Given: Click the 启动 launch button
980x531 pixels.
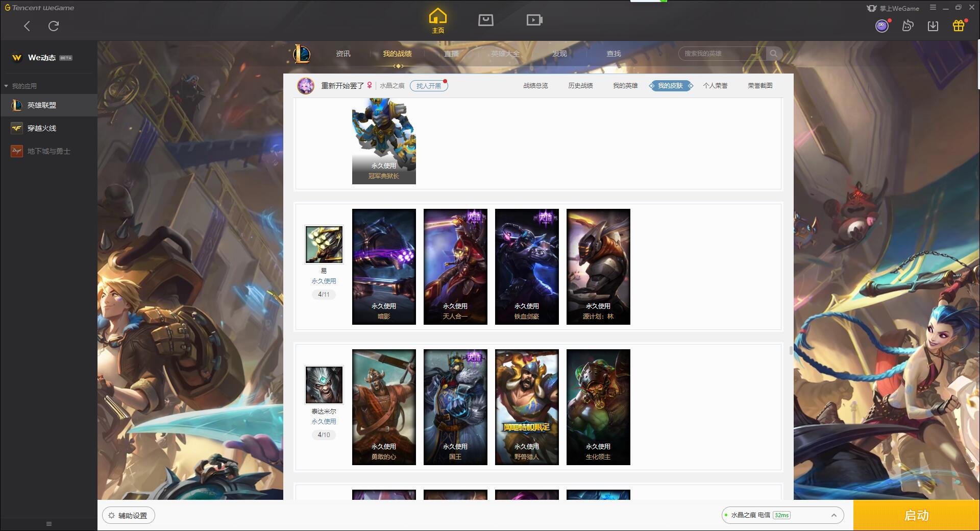Looking at the screenshot, I should tap(916, 515).
